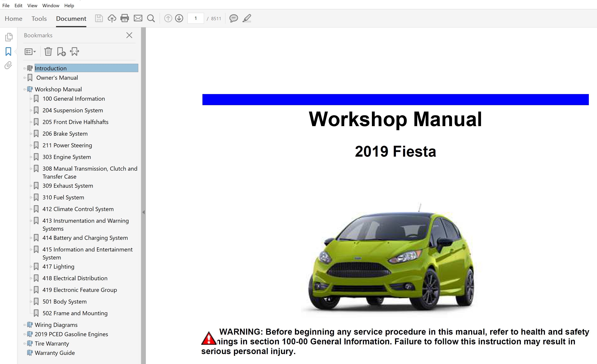The image size is (597, 364).
Task: Select the highlighter pen tool
Action: [247, 18]
